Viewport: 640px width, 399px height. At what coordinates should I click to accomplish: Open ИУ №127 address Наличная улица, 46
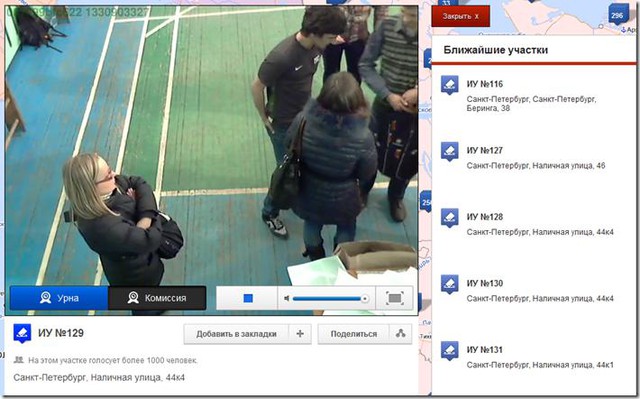(536, 166)
